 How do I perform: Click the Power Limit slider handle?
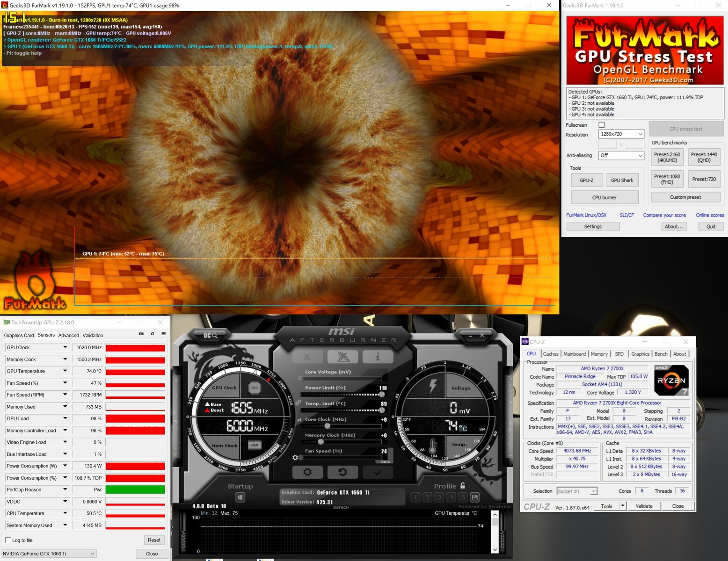click(382, 395)
